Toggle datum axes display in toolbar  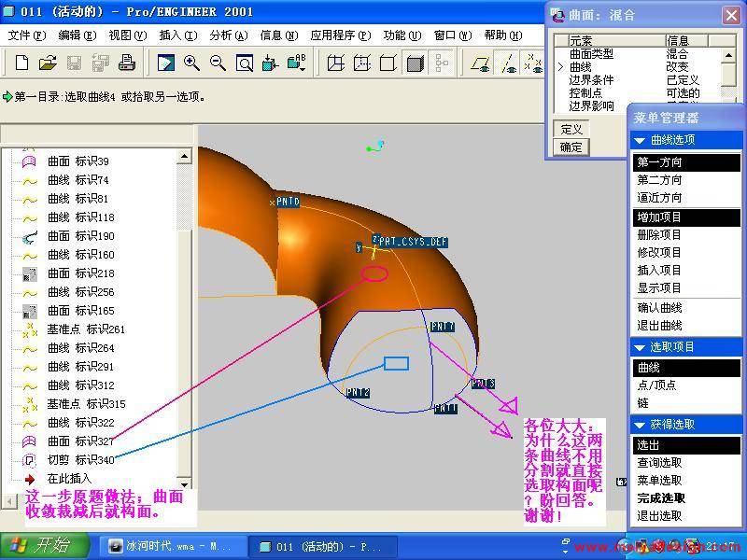tap(509, 63)
